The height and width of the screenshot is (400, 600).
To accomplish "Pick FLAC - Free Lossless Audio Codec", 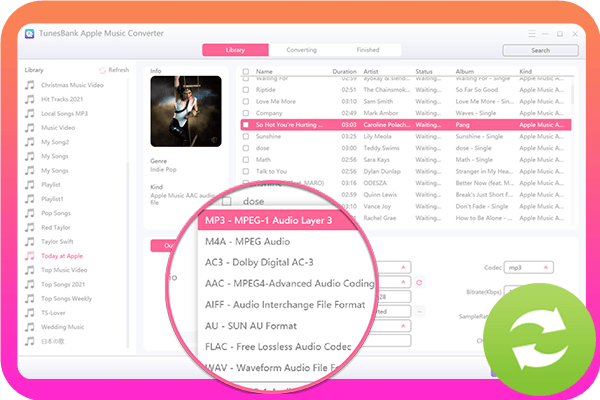I will [x=278, y=346].
